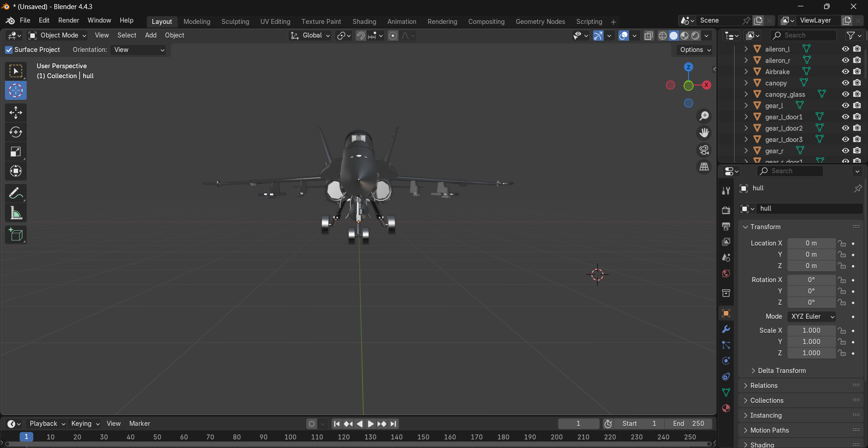Open the World properties tab
The width and height of the screenshot is (868, 448).
pos(726,274)
